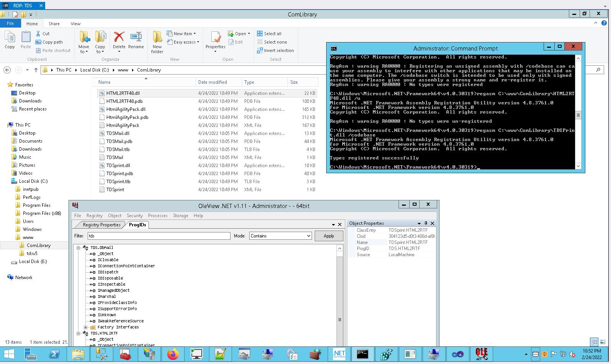Switch Explorer to details view
611x364 pixels.
pos(594,342)
